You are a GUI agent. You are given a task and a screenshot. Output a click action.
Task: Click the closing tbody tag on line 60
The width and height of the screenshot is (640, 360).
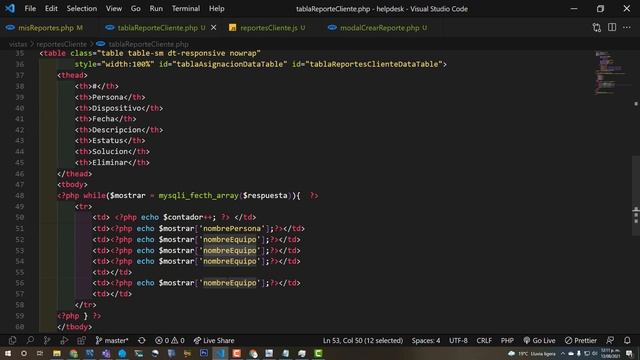(75, 327)
